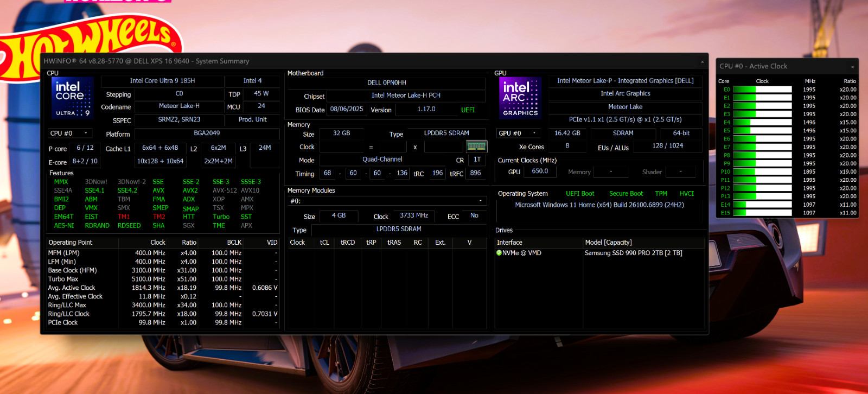Click the 128 / 1024 EUs/ALUs value
This screenshot has height=394, width=868.
[668, 146]
